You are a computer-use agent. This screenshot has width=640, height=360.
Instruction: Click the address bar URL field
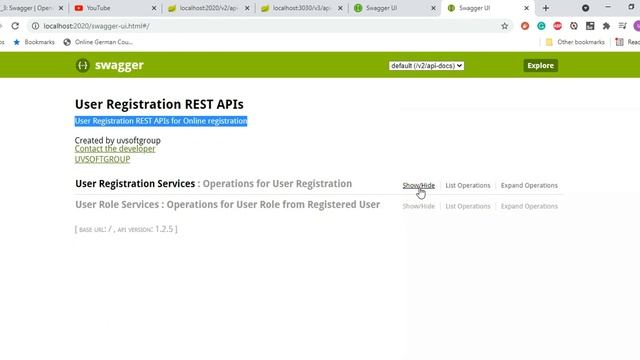tap(269, 26)
